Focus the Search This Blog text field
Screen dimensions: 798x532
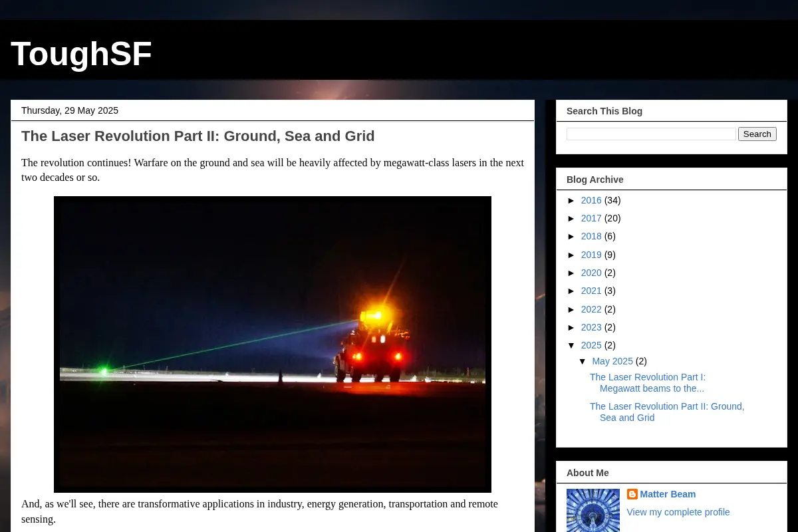click(651, 134)
